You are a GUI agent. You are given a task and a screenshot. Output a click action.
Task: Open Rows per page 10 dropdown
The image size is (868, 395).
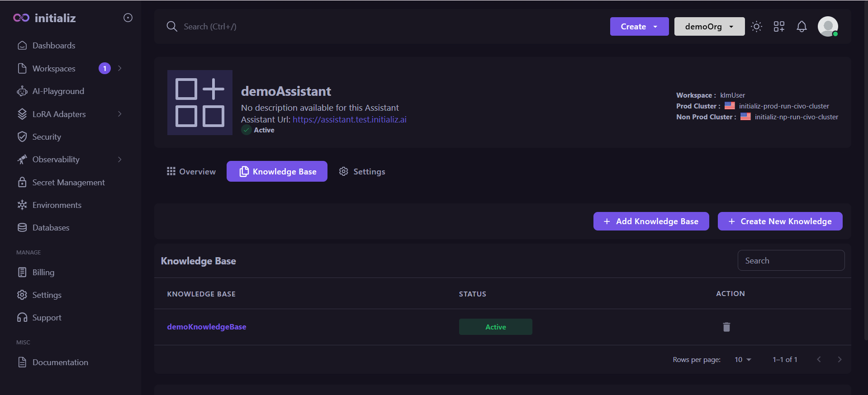coord(743,359)
